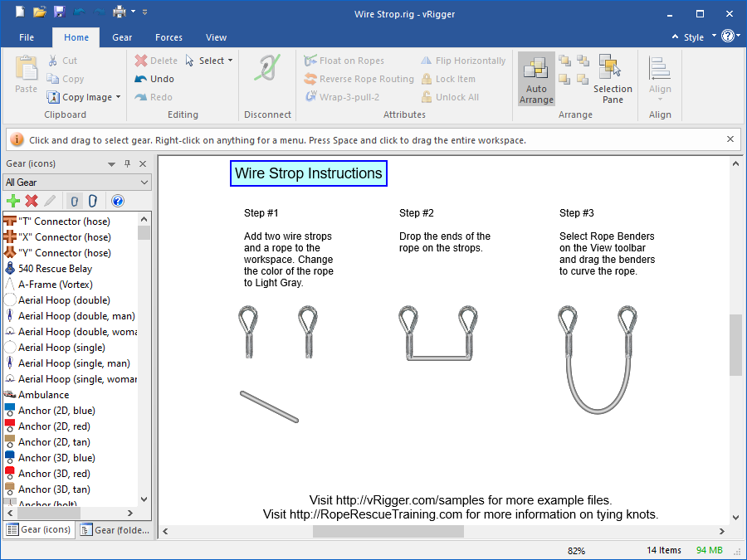
Task: Click the blue help icon in Gear panel
Action: point(117,201)
